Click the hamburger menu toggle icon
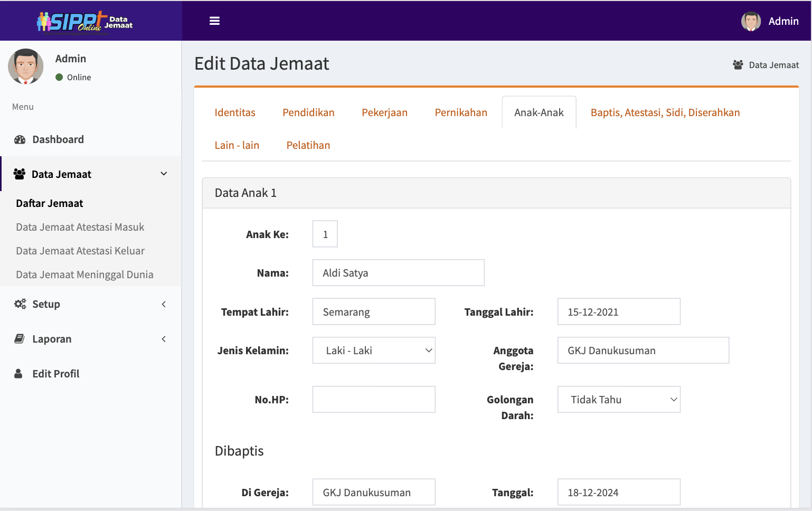This screenshot has height=511, width=812. [x=214, y=21]
